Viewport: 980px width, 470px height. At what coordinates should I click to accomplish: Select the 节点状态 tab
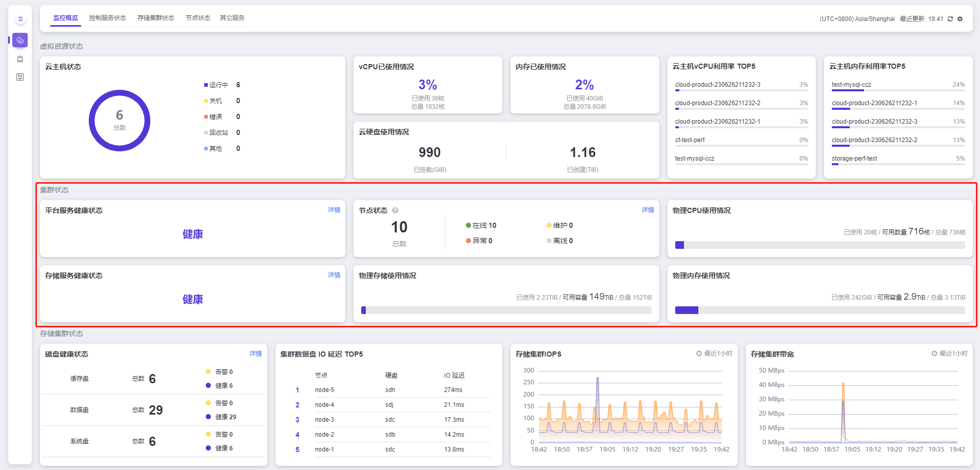pyautogui.click(x=198, y=18)
